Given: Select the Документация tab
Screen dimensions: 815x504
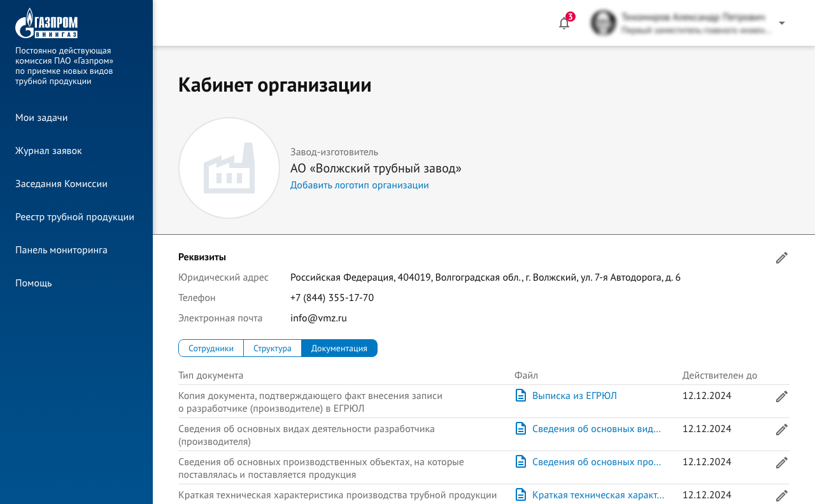Looking at the screenshot, I should pos(339,348).
